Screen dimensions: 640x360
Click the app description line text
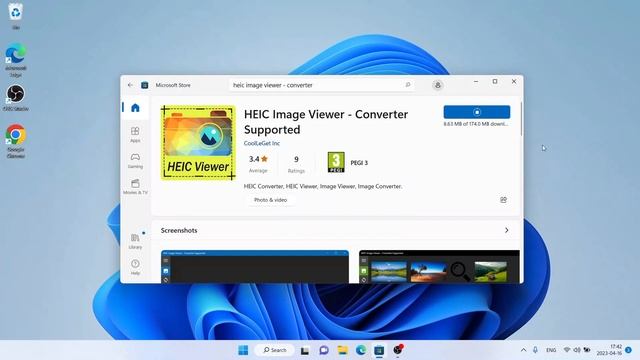tap(322, 186)
